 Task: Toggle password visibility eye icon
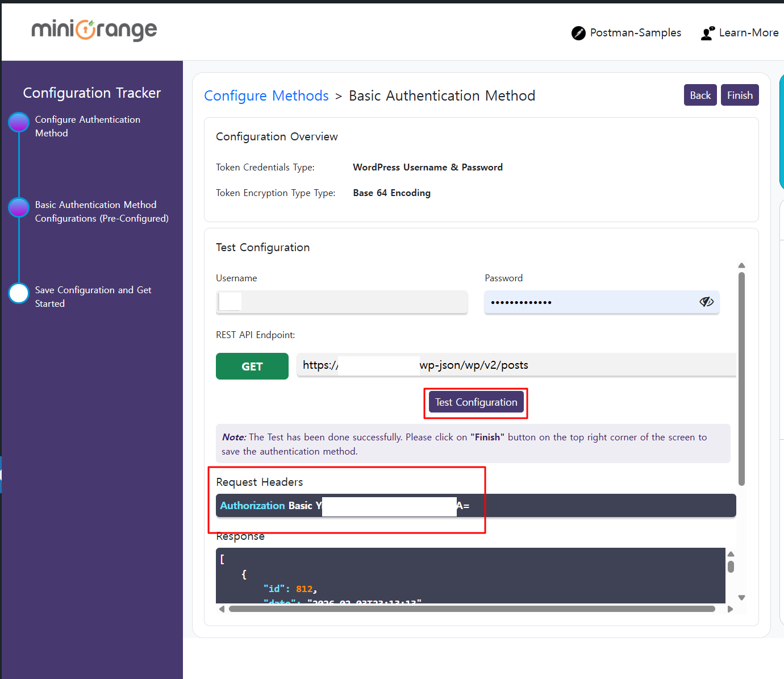[706, 302]
